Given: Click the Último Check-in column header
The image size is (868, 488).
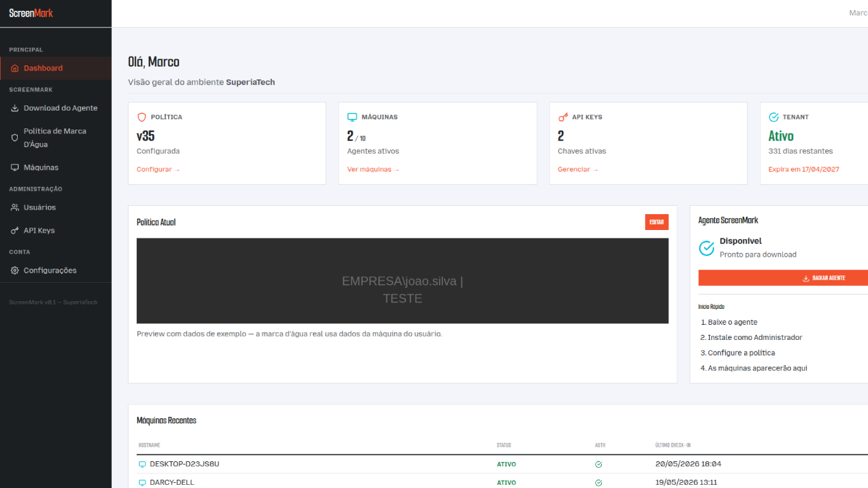Looking at the screenshot, I should tap(673, 445).
